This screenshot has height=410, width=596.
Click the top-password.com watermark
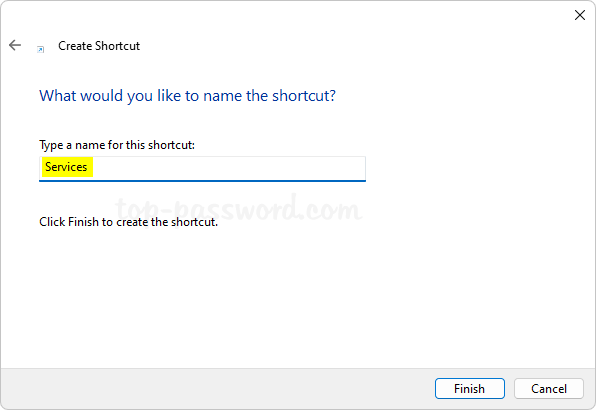[239, 208]
